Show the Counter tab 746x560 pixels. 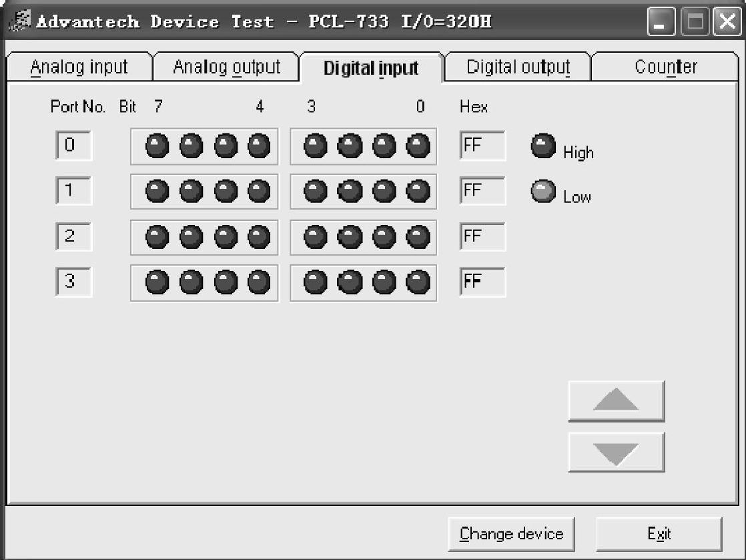tap(666, 67)
